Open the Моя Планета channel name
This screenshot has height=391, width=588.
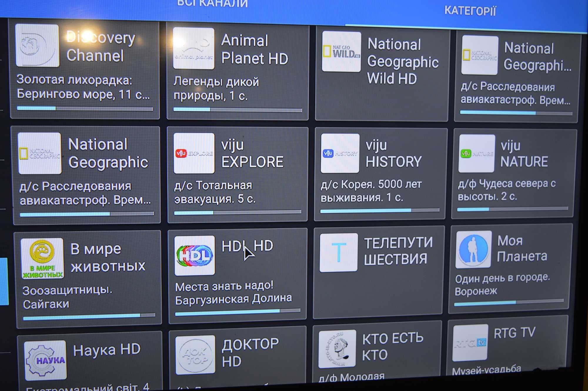click(x=522, y=249)
